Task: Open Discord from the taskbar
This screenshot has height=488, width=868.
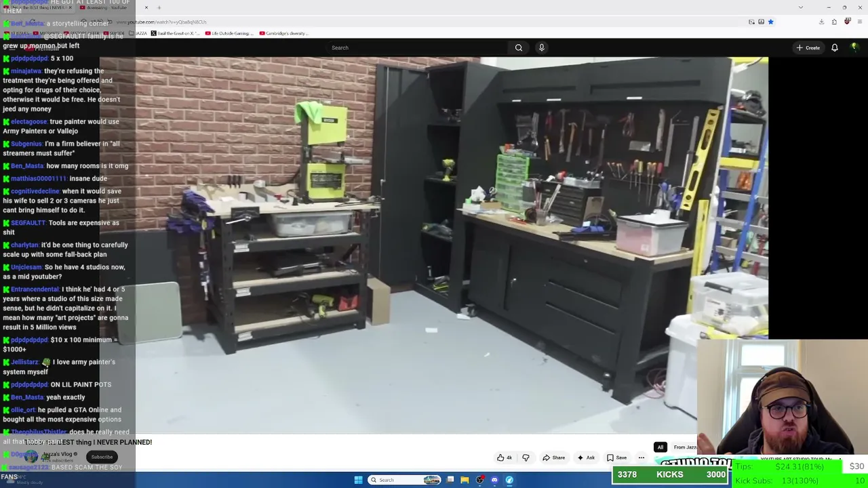Action: [x=494, y=480]
